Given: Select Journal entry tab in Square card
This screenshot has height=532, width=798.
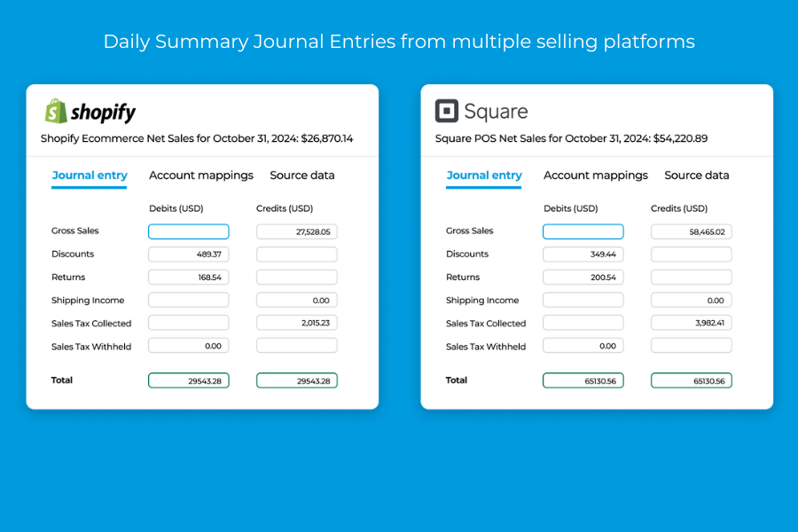Looking at the screenshot, I should click(x=484, y=176).
